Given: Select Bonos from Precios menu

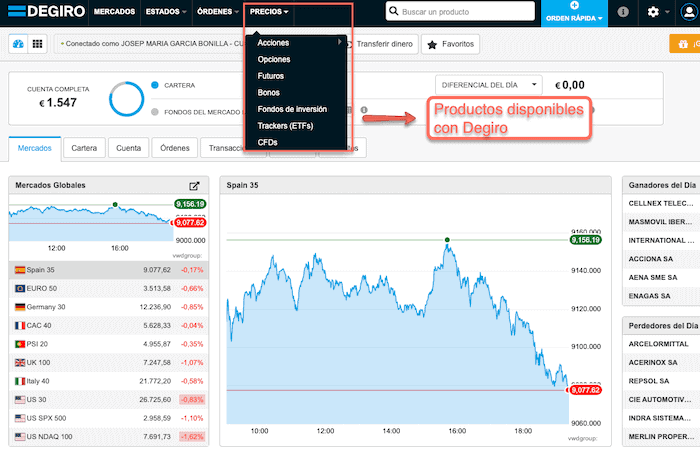Looking at the screenshot, I should point(268,92).
